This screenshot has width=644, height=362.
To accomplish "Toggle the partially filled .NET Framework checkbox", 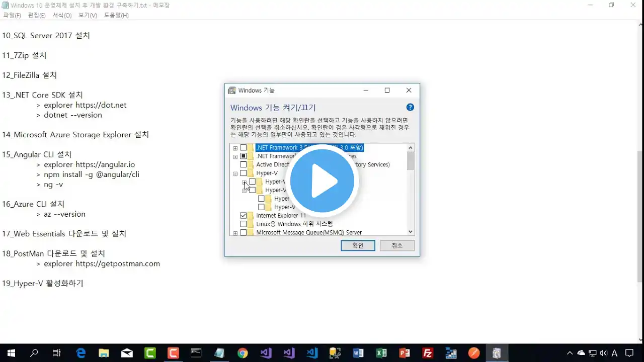I will coord(244,156).
